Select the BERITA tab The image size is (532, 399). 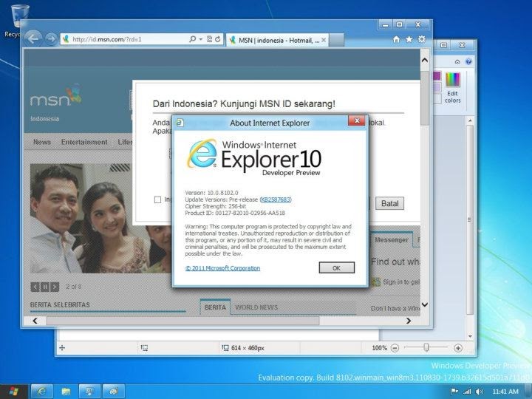point(215,307)
